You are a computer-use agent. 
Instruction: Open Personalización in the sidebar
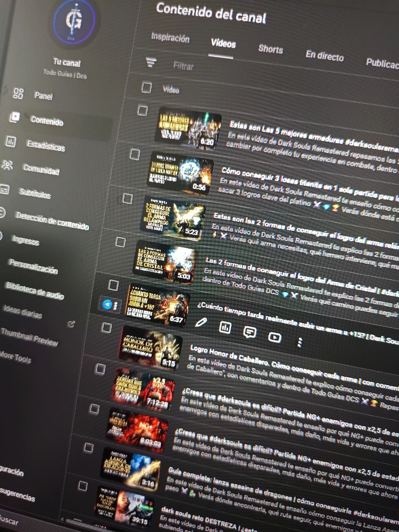(34, 267)
